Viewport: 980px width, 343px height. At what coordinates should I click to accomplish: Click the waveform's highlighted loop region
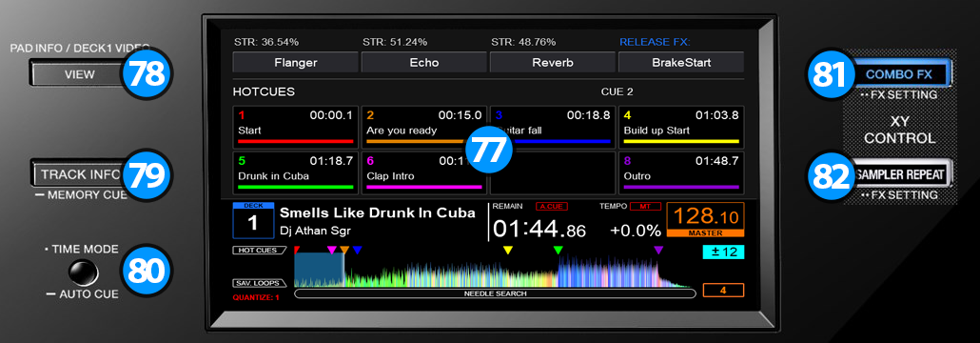[320, 271]
